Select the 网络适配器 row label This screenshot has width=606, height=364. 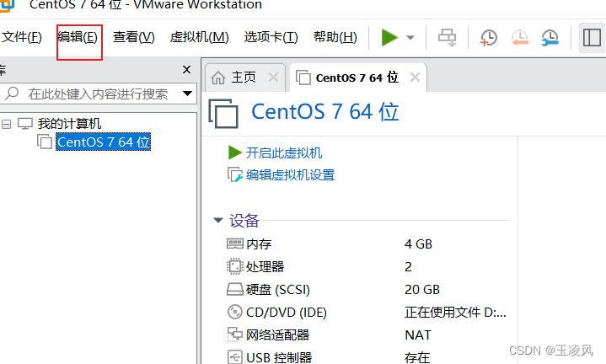[x=277, y=335]
